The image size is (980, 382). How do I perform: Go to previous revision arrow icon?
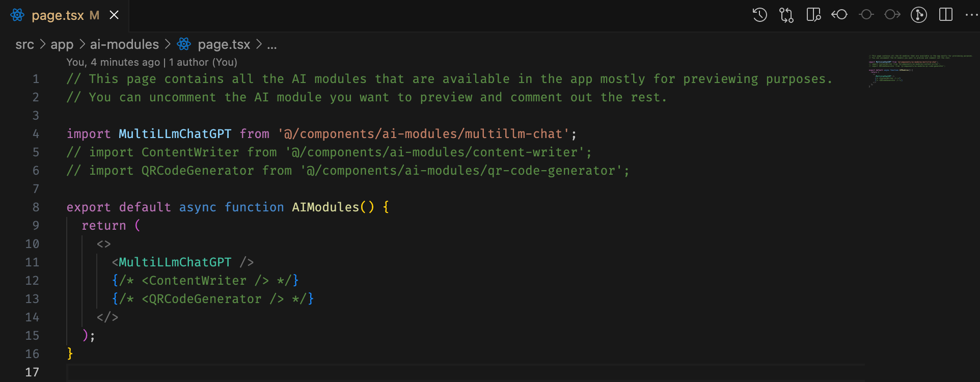pos(839,15)
